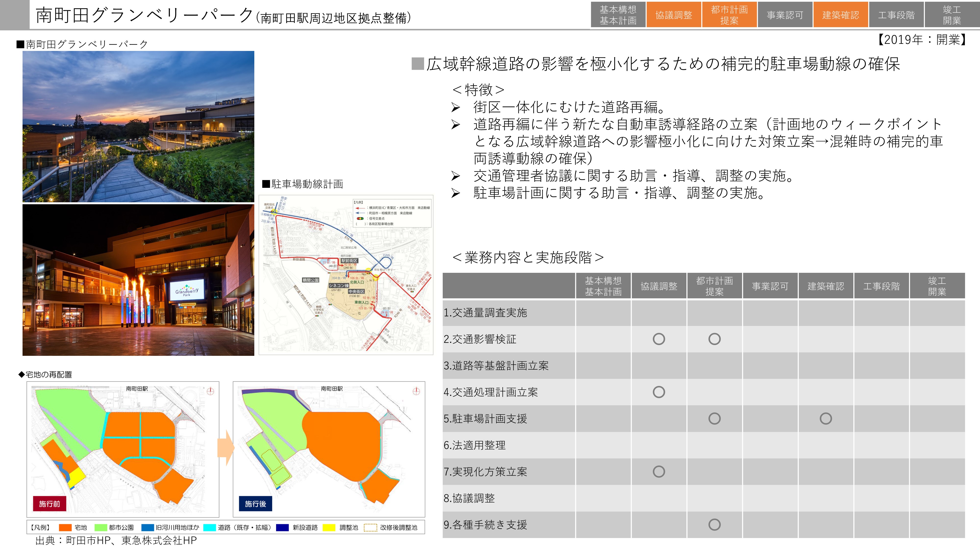Click the 鶴間公園 label on parking map

311,280
